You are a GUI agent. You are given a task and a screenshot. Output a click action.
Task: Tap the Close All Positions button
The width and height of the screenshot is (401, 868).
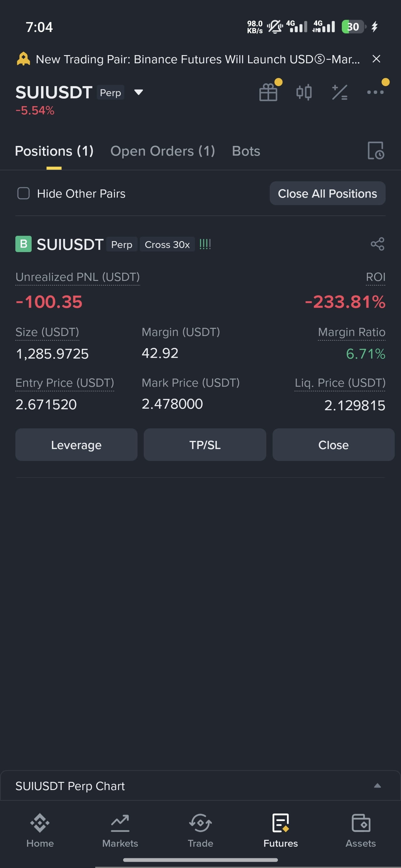[x=327, y=194]
